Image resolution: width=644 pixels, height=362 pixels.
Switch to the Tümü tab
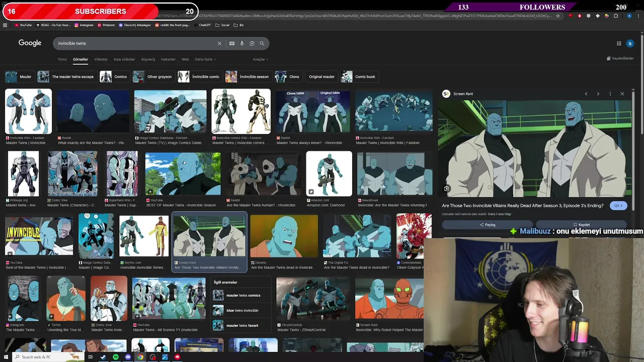click(x=62, y=59)
